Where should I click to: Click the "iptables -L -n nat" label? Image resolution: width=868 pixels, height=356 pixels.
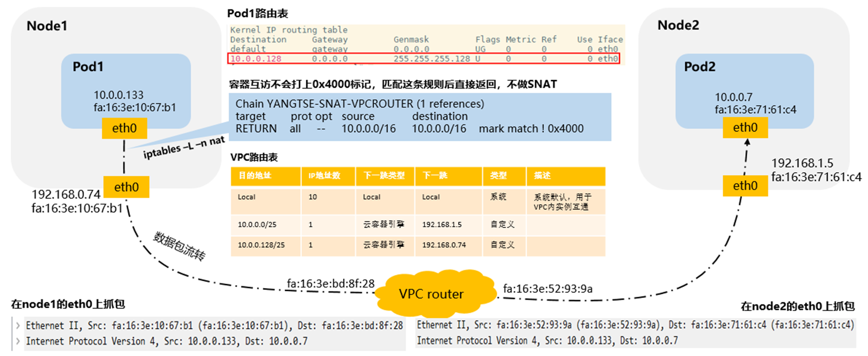tap(184, 148)
